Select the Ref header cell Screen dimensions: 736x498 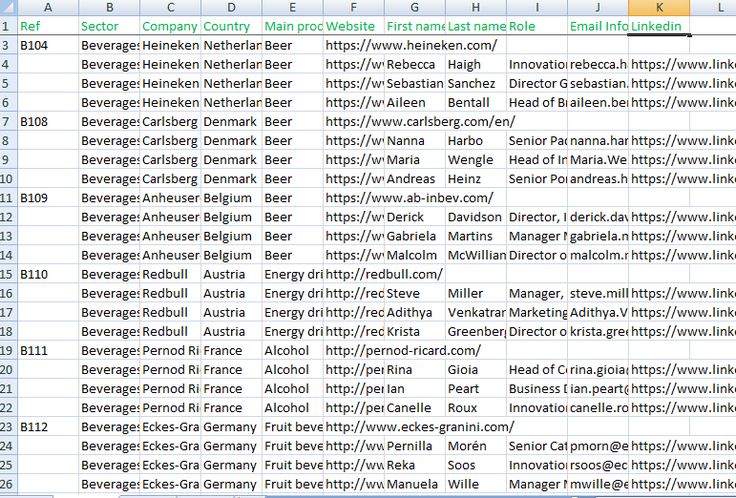coord(48,26)
